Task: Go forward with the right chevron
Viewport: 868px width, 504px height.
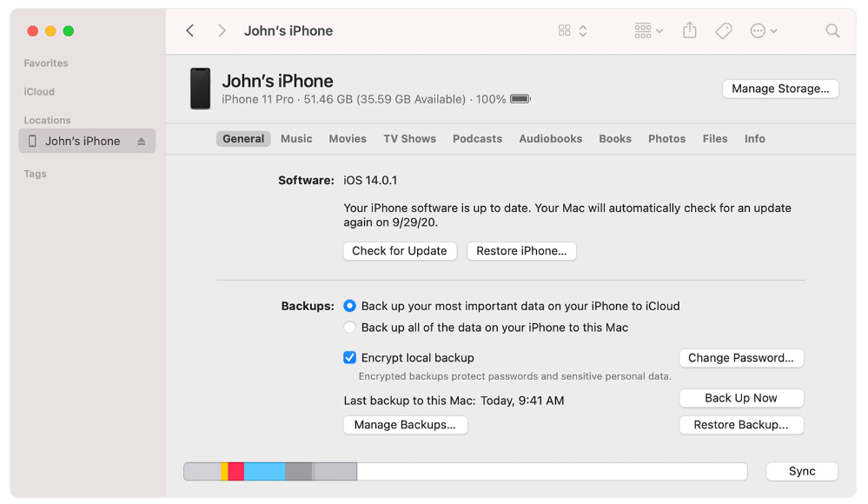Action: 222,30
